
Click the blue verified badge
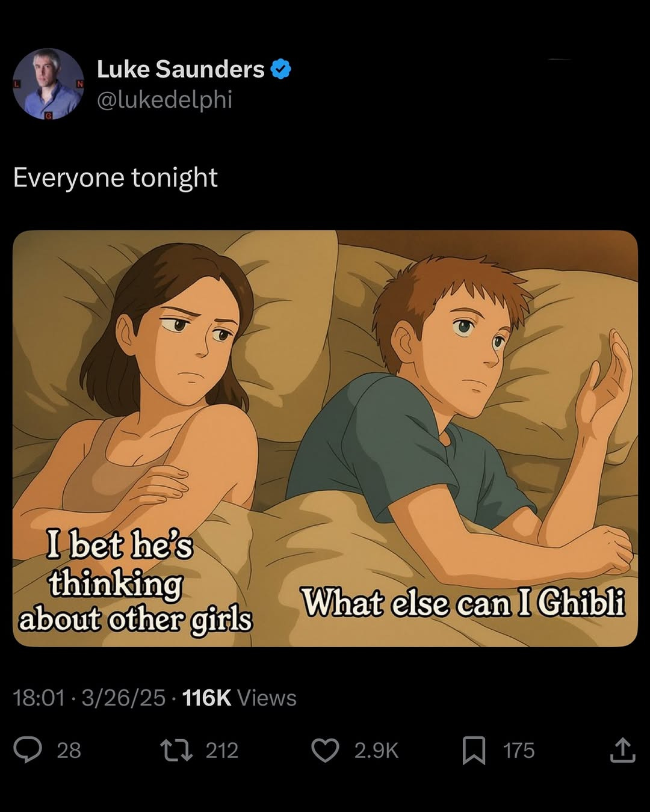281,69
